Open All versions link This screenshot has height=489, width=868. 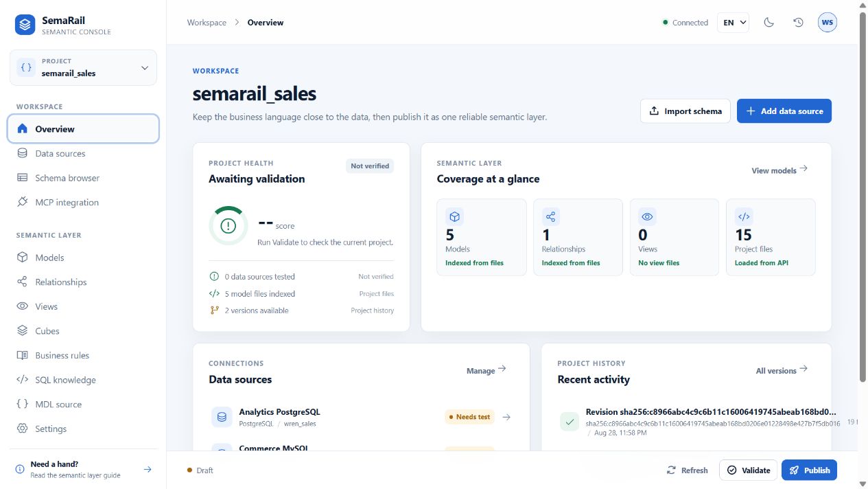[x=782, y=370]
